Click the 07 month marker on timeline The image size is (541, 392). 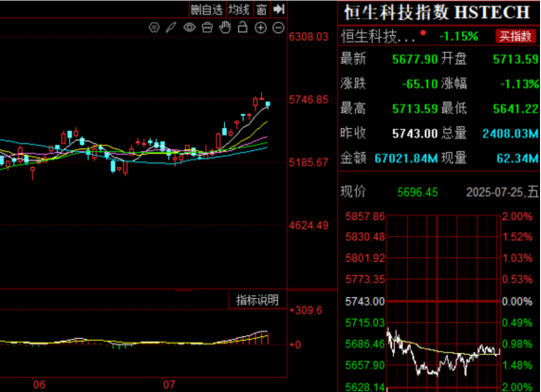click(169, 384)
